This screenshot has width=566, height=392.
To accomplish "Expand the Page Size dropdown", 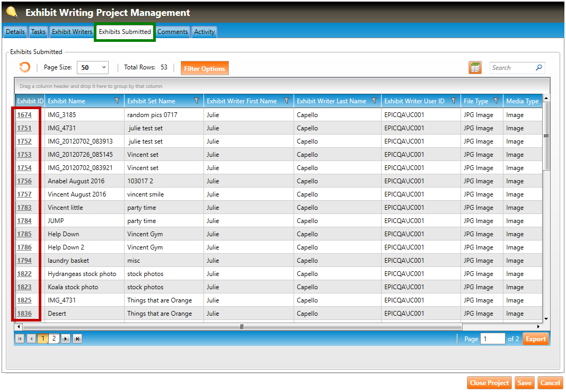I will [x=103, y=68].
